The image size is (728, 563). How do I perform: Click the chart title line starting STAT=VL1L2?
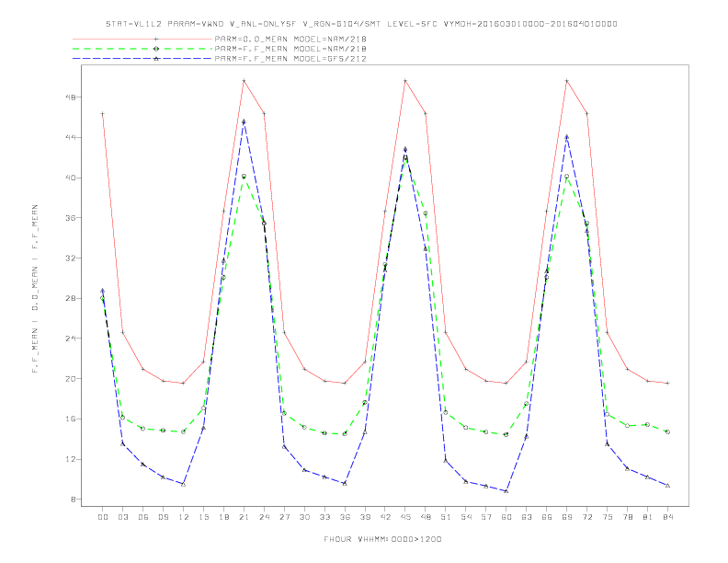pyautogui.click(x=361, y=24)
